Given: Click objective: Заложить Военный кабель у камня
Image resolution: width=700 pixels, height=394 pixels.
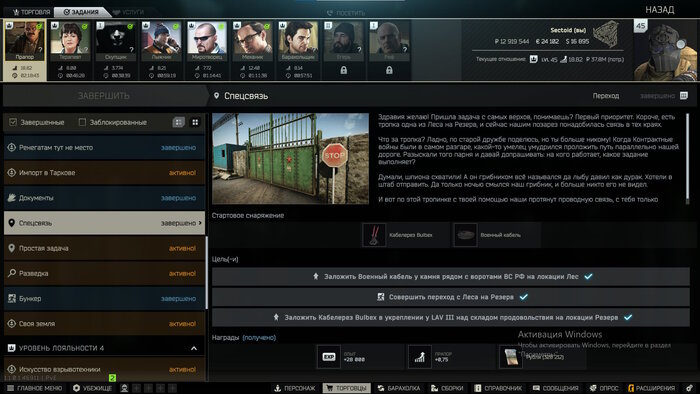Looking at the screenshot, I should tap(451, 277).
